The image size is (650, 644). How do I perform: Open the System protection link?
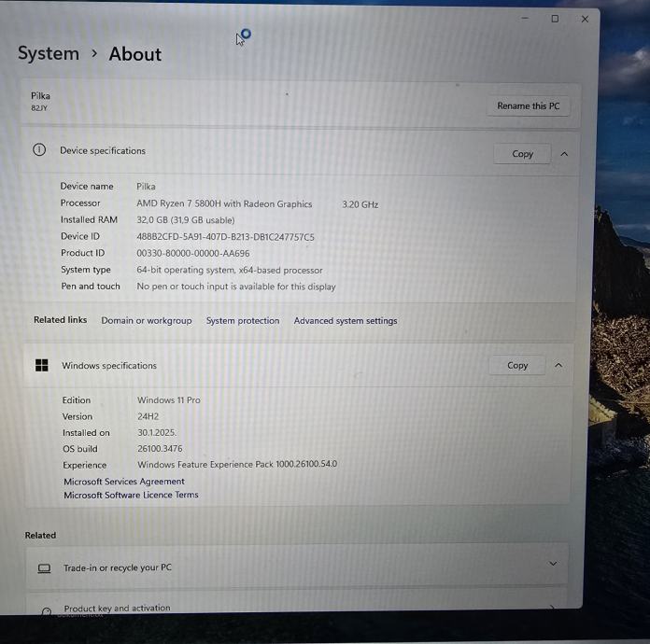243,321
